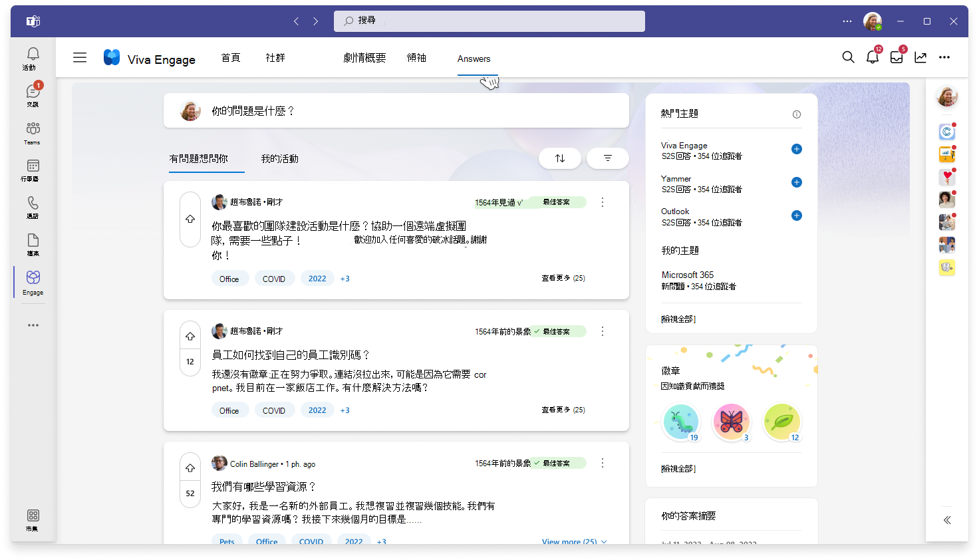The height and width of the screenshot is (560, 979).
Task: Switch to questions for you tab
Action: [x=198, y=158]
